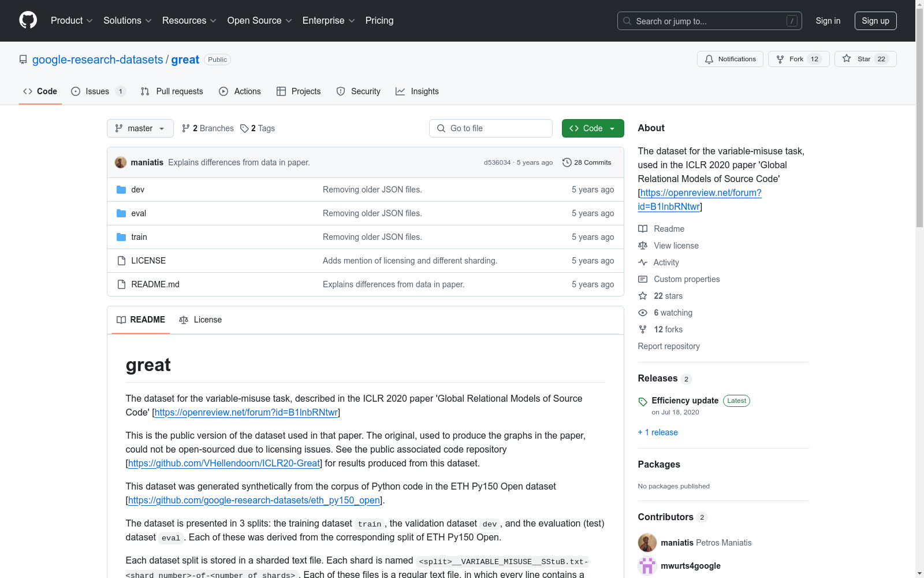The image size is (924, 578).
Task: Open the VHellendoorn/ICLR20-Great repository link
Action: (x=224, y=463)
